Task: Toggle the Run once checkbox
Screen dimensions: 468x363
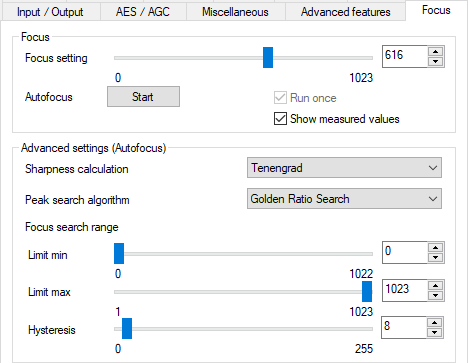Action: click(280, 98)
